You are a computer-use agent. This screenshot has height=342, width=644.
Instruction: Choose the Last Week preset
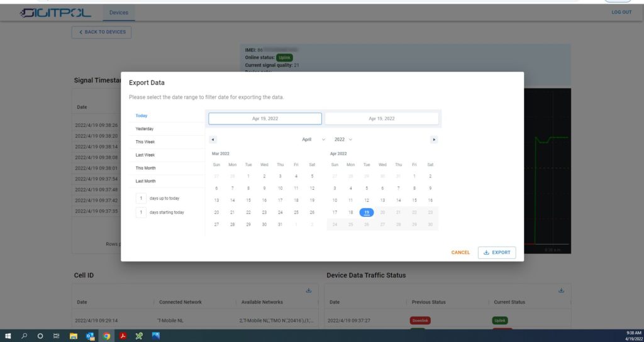tap(145, 155)
